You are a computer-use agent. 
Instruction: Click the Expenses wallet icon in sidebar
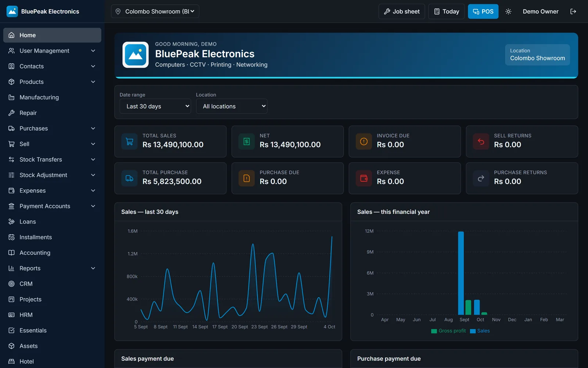[11, 191]
